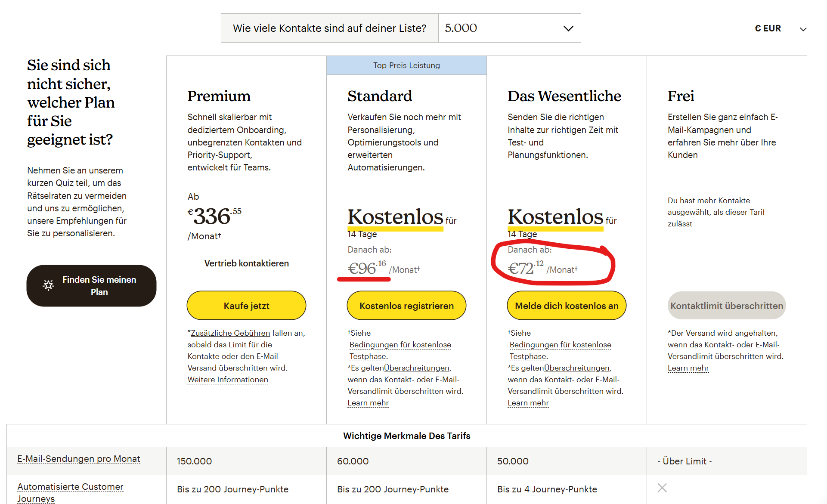Click the chevron beside 5.000 contacts

click(568, 28)
